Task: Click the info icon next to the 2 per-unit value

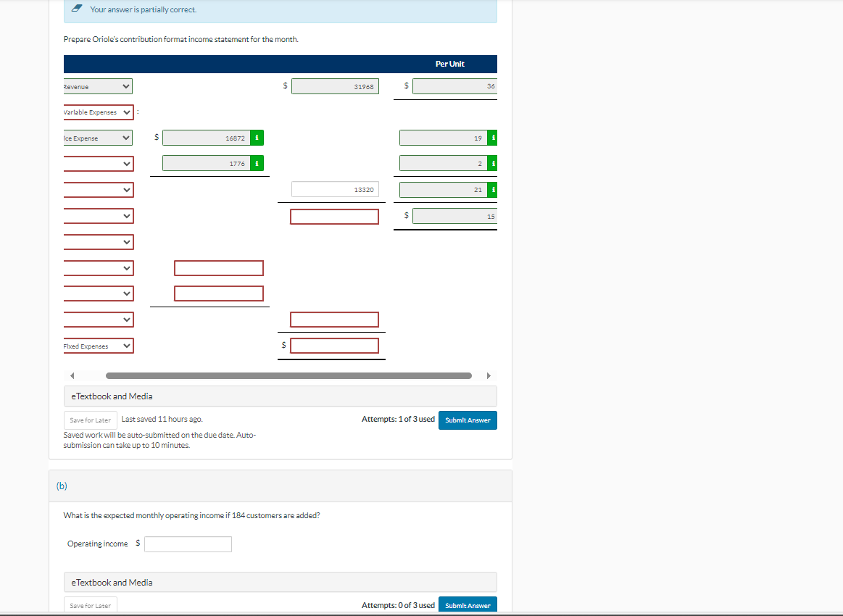Action: 493,163
